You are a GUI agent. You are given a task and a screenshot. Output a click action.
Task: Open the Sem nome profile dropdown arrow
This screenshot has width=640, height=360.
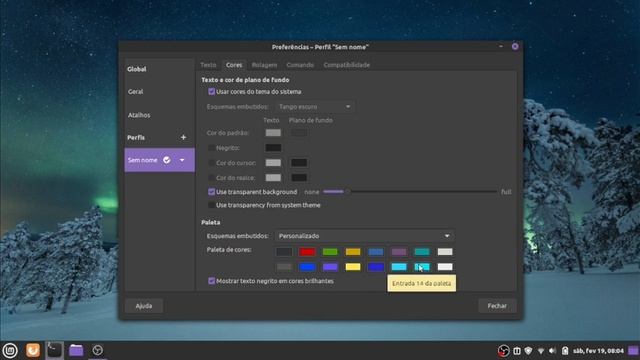(x=182, y=160)
